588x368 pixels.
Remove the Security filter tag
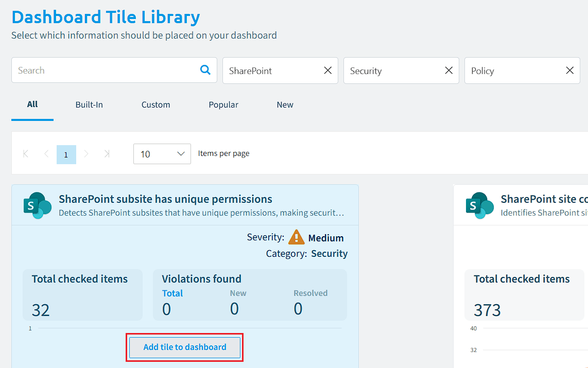(x=448, y=71)
